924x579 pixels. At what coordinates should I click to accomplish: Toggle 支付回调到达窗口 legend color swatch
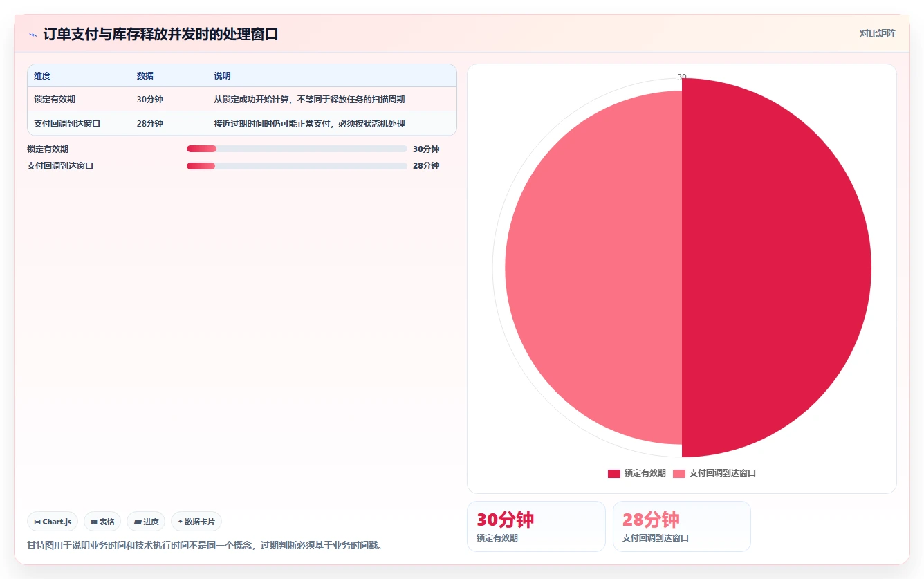[679, 473]
